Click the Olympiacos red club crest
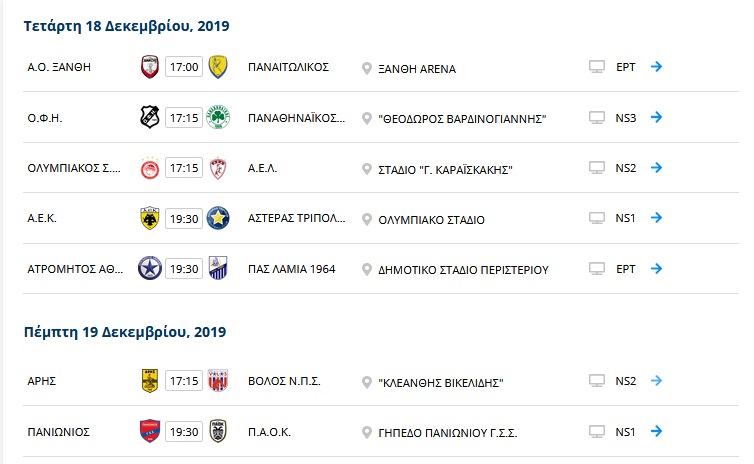The image size is (754, 464). click(150, 168)
